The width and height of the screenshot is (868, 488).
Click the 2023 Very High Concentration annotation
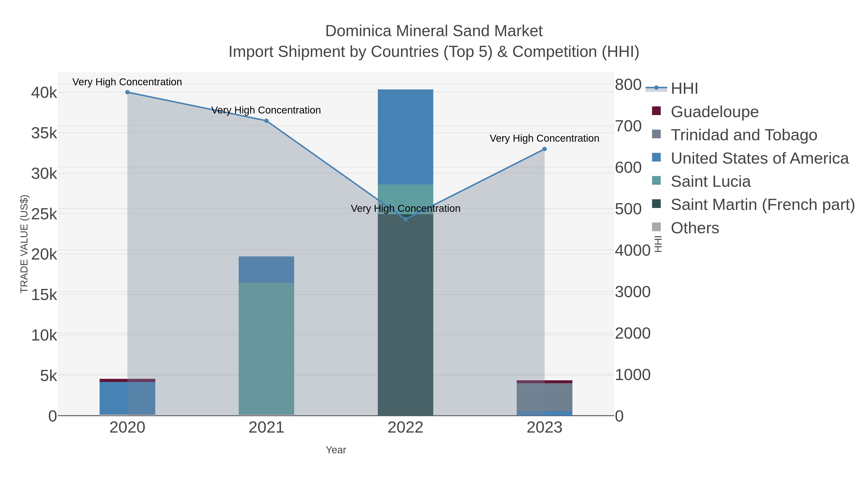tap(544, 138)
